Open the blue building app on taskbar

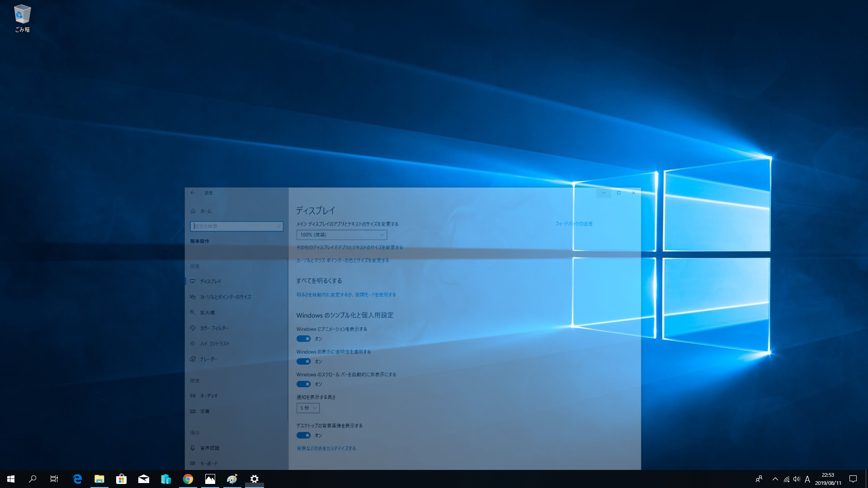pos(166,479)
